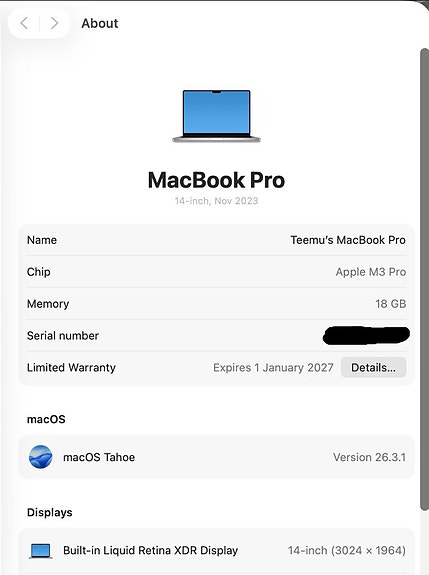
Task: Click the Version 26.3.1 text
Action: 369,457
